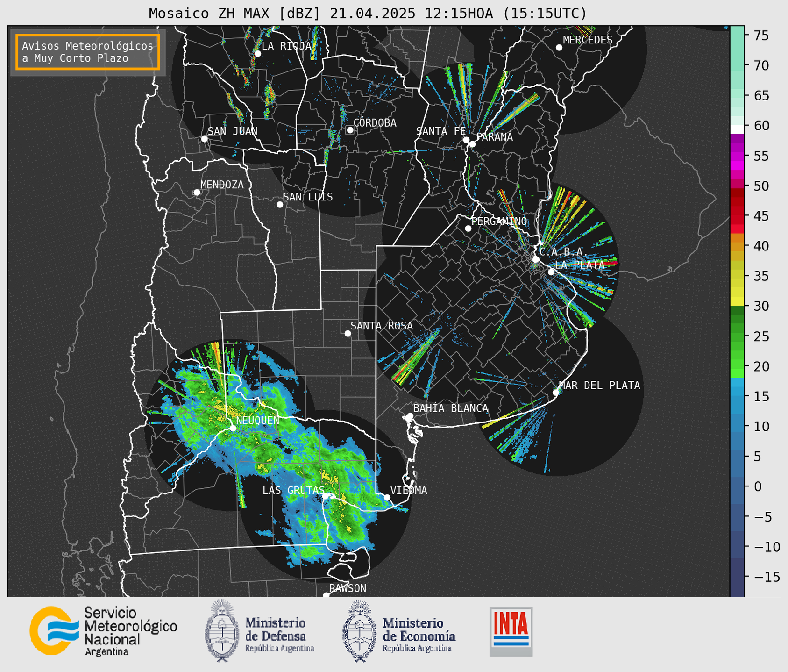Click the Ministerio de Economía text
This screenshot has height=672, width=788.
419,634
